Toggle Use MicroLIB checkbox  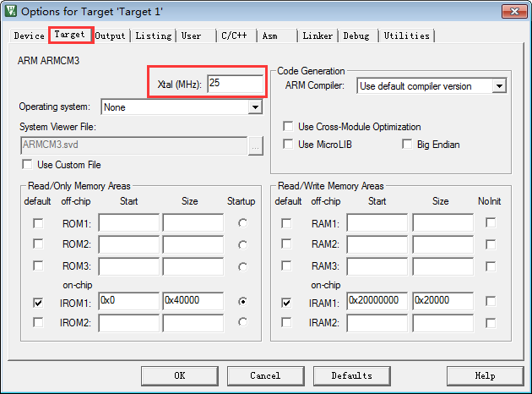[x=288, y=144]
